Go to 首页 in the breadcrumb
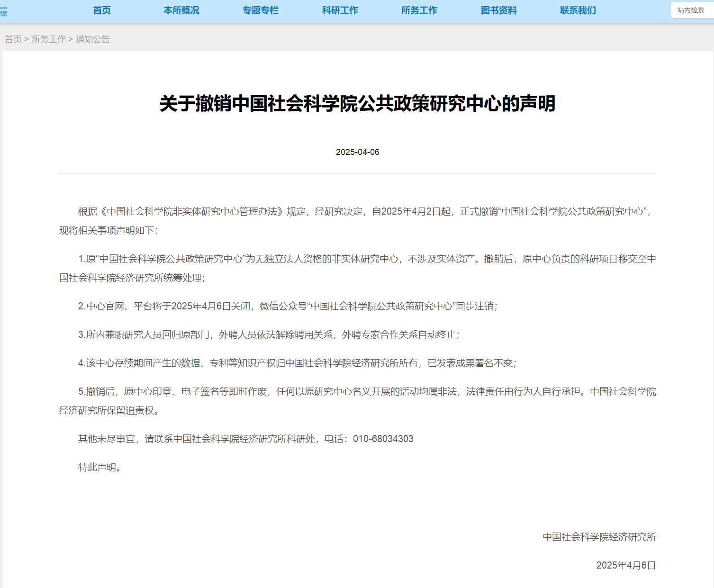Screen dimensions: 714x588 [x=13, y=39]
